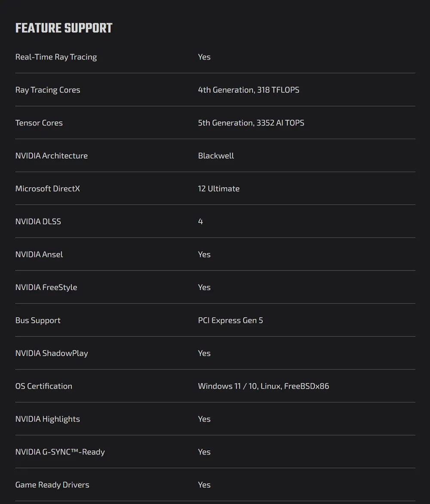Click the NVIDIA FreeStyle label
The height and width of the screenshot is (504, 430).
click(46, 287)
